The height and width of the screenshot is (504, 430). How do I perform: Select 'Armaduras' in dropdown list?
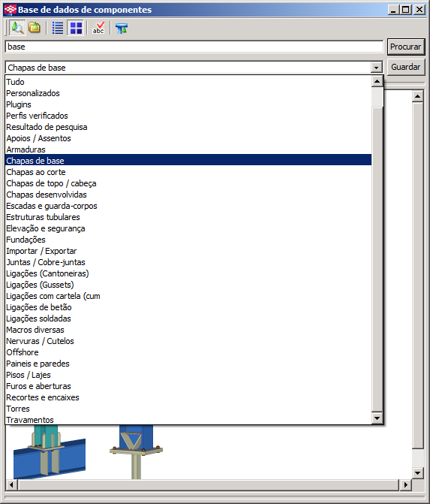point(188,149)
